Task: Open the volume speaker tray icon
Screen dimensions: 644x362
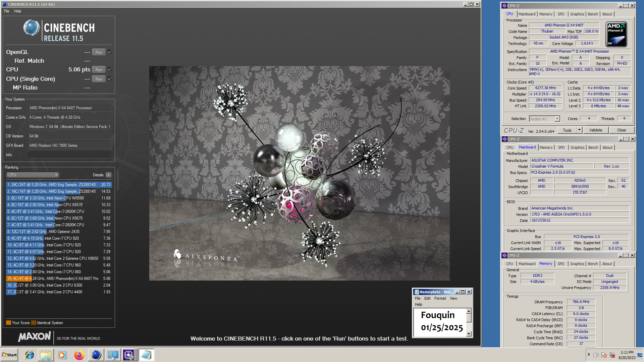Action: [x=596, y=355]
